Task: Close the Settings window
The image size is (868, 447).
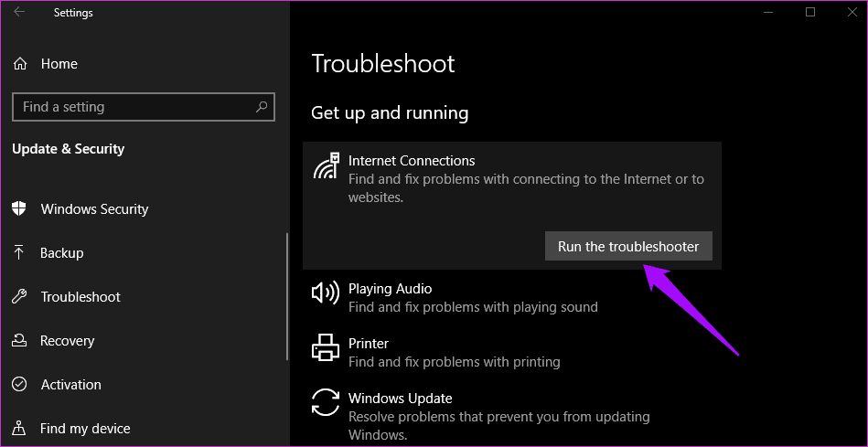Action: [x=852, y=12]
